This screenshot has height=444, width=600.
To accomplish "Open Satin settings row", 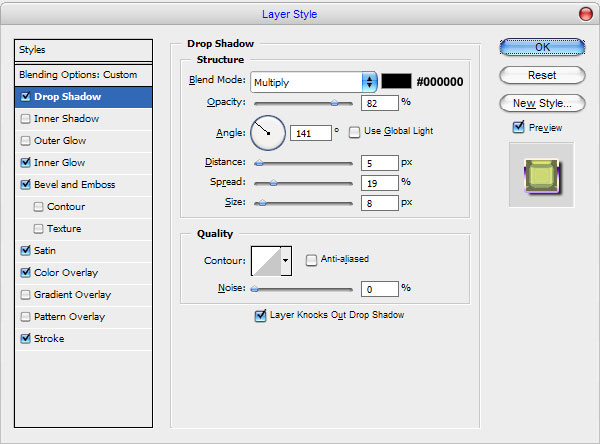I will (83, 251).
